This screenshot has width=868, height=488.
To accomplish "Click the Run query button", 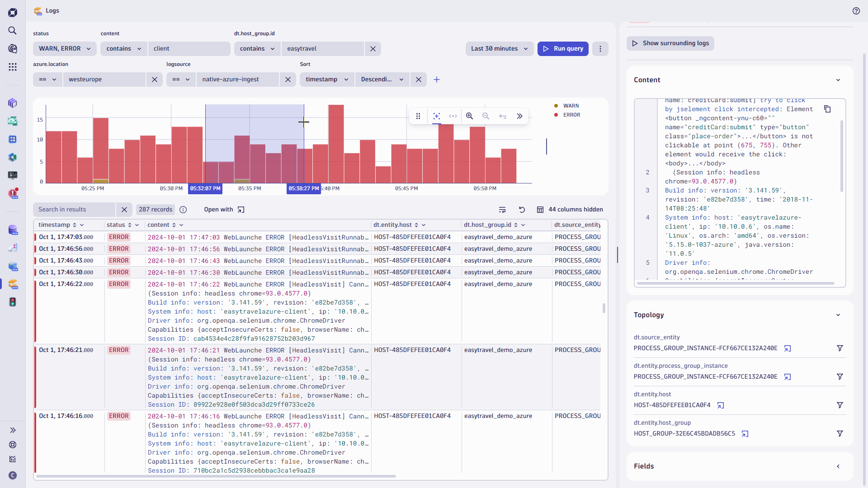I will tap(562, 48).
